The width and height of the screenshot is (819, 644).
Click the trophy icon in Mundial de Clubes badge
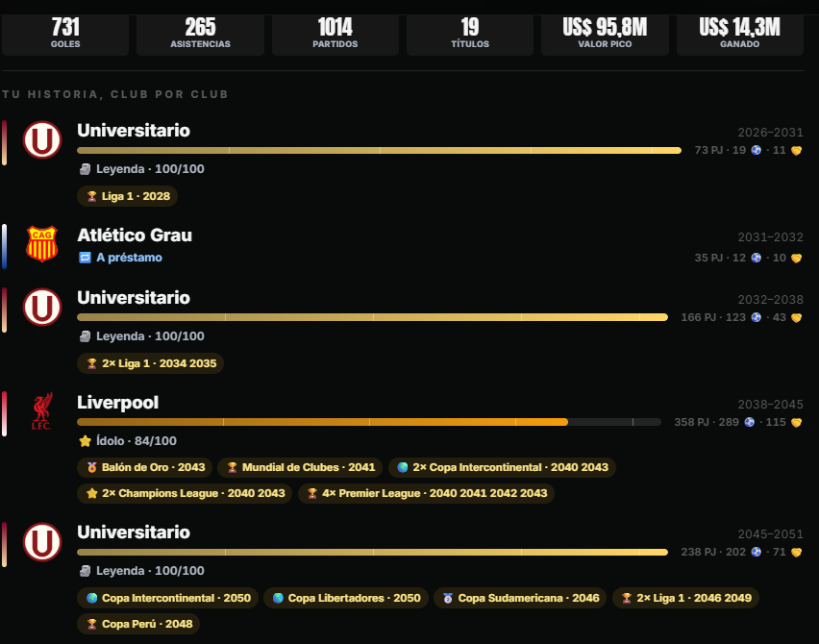tap(233, 467)
